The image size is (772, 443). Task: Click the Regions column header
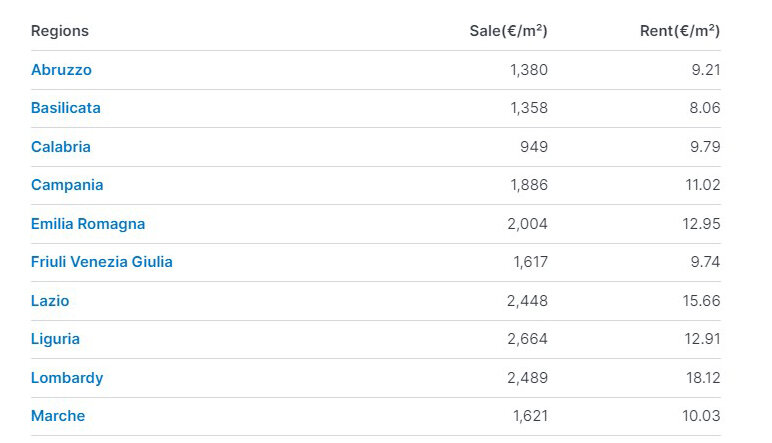pyautogui.click(x=60, y=31)
